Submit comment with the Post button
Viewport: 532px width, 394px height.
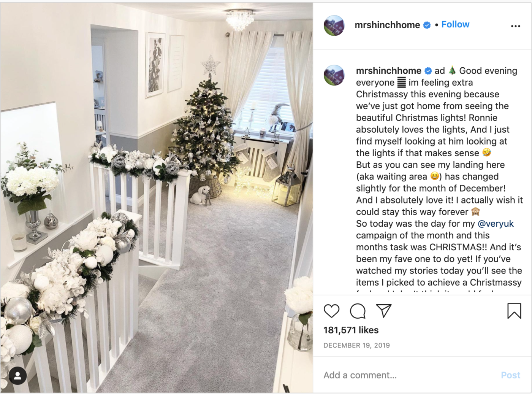[510, 375]
